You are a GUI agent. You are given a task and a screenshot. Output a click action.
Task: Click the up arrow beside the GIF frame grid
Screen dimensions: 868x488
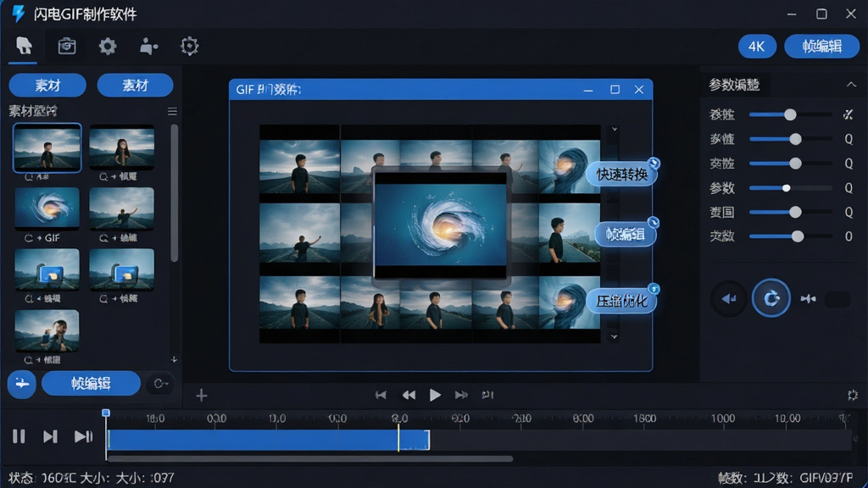coord(614,130)
